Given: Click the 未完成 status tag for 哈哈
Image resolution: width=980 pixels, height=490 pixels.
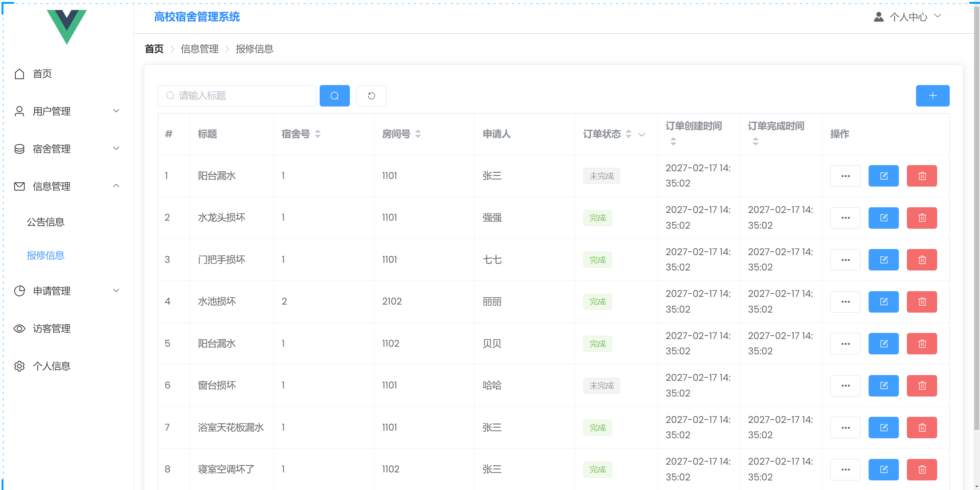Looking at the screenshot, I should (x=601, y=385).
